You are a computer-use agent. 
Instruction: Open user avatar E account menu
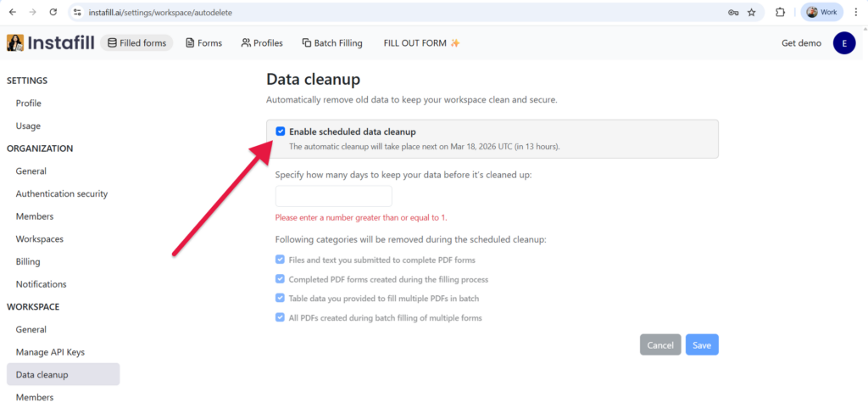coord(844,43)
